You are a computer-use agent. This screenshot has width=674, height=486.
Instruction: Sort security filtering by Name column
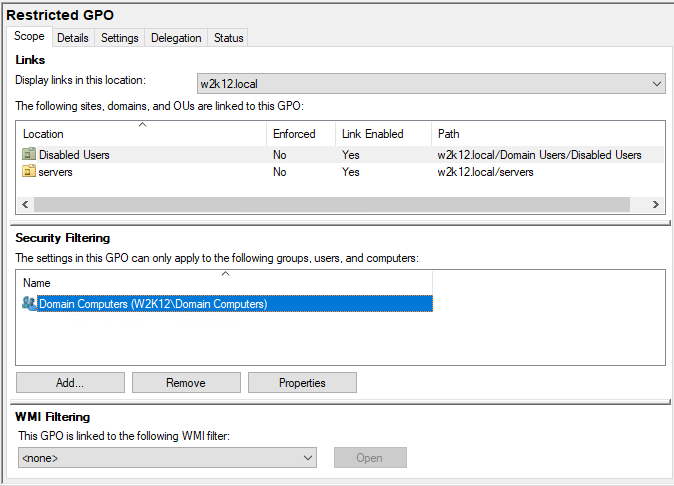[225, 283]
